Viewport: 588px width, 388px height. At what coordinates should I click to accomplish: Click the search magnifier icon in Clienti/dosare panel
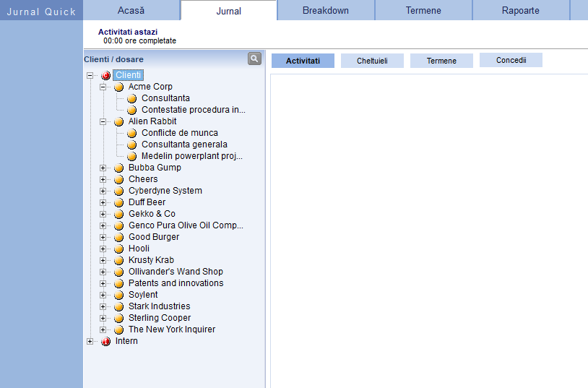[x=254, y=59]
